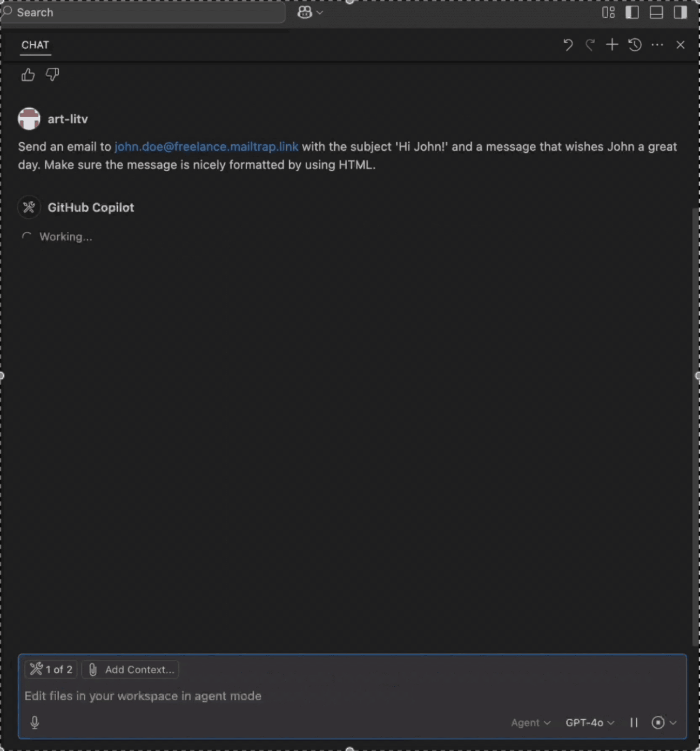Image resolution: width=700 pixels, height=751 pixels.
Task: Open the tools selector showing 1 of 2
Action: [x=51, y=669]
